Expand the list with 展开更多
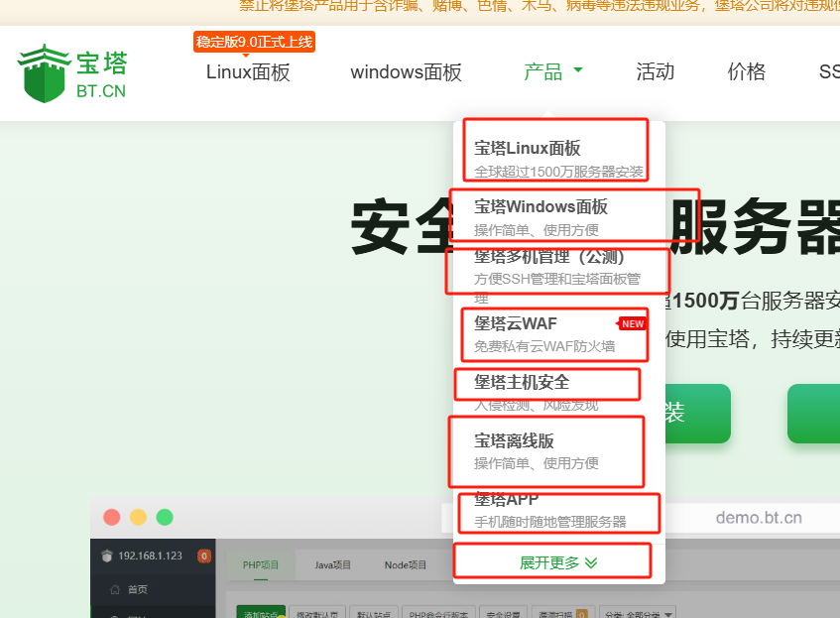The image size is (840, 618). pos(558,562)
